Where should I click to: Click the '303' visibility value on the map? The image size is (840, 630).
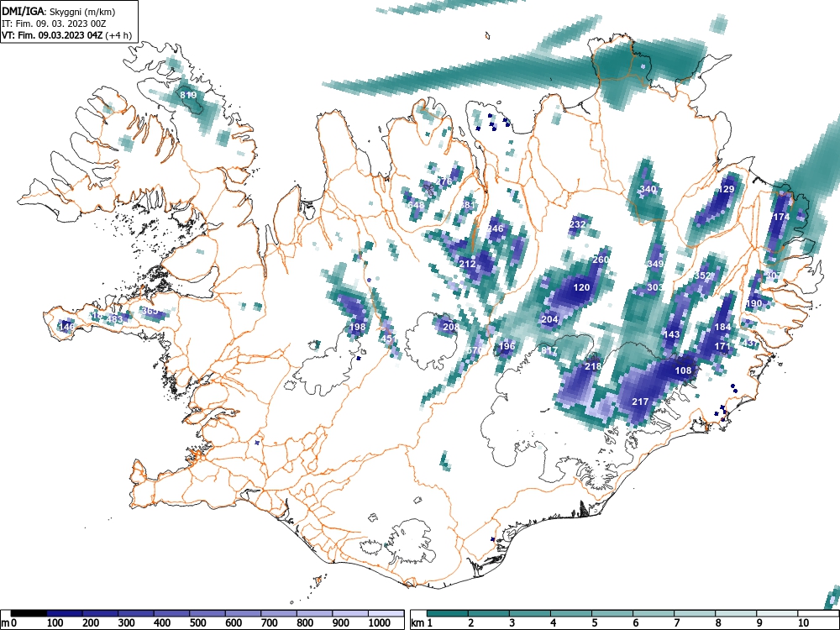[x=655, y=287]
